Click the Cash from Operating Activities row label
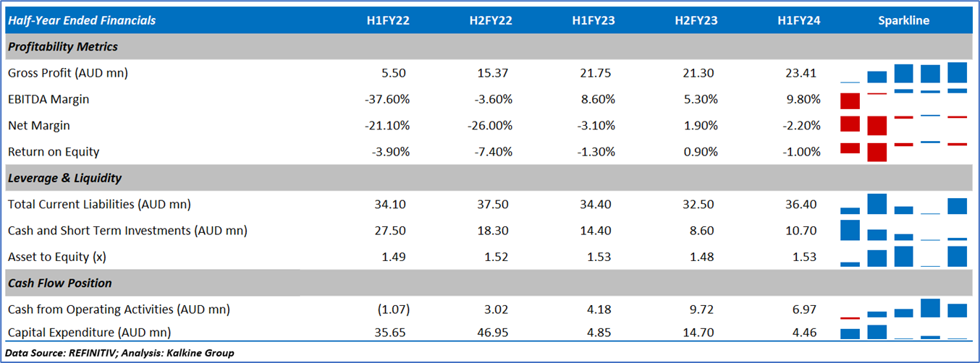The width and height of the screenshot is (980, 363). click(119, 309)
